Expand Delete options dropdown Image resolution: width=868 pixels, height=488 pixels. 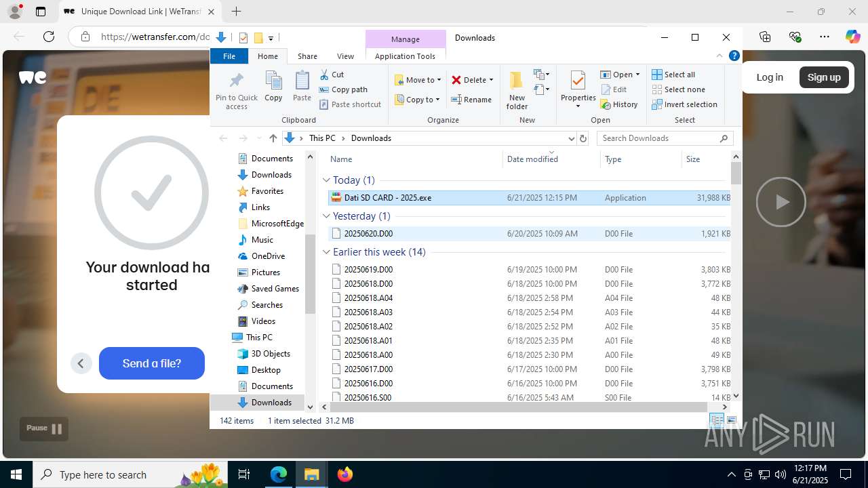tap(491, 80)
